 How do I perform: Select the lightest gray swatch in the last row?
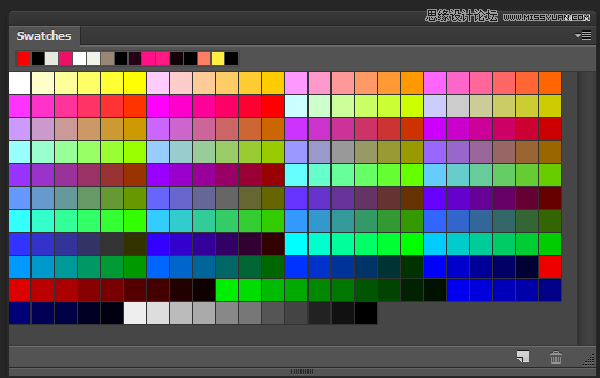135,313
